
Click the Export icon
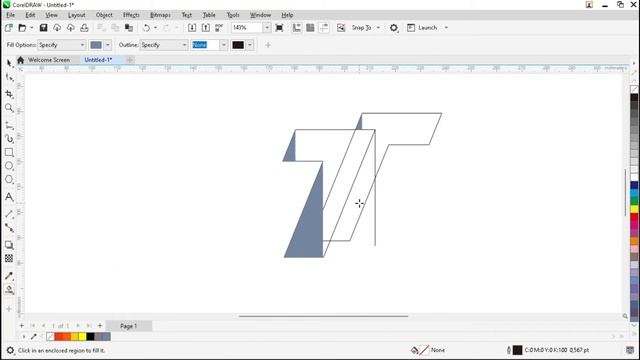pos(206,28)
